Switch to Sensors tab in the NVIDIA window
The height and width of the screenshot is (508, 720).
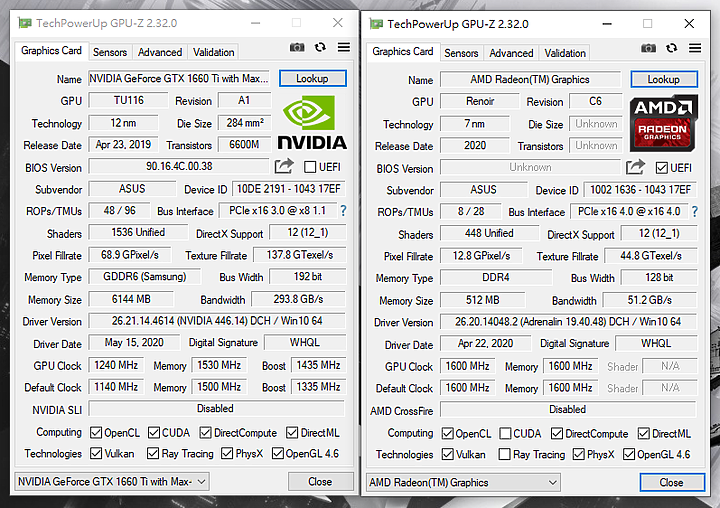tap(110, 52)
